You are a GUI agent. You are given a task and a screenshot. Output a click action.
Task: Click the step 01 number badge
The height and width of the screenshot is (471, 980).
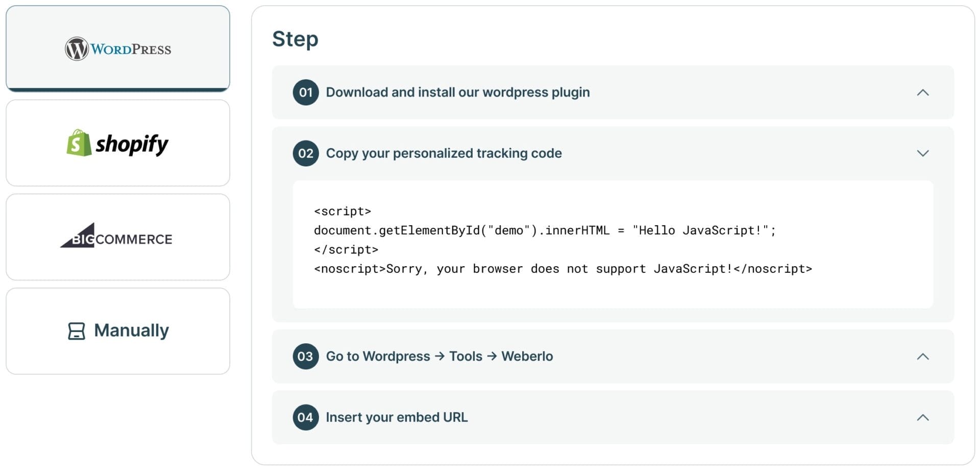point(305,92)
